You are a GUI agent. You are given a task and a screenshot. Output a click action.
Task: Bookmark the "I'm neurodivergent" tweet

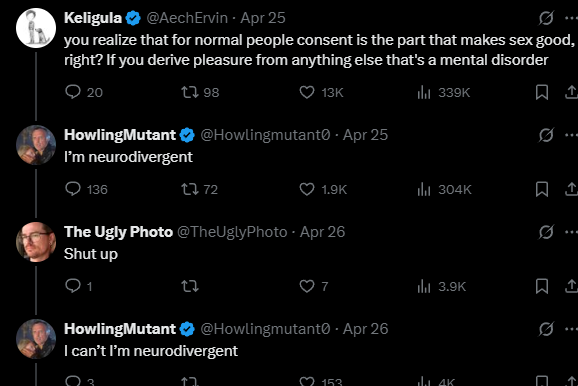(542, 189)
